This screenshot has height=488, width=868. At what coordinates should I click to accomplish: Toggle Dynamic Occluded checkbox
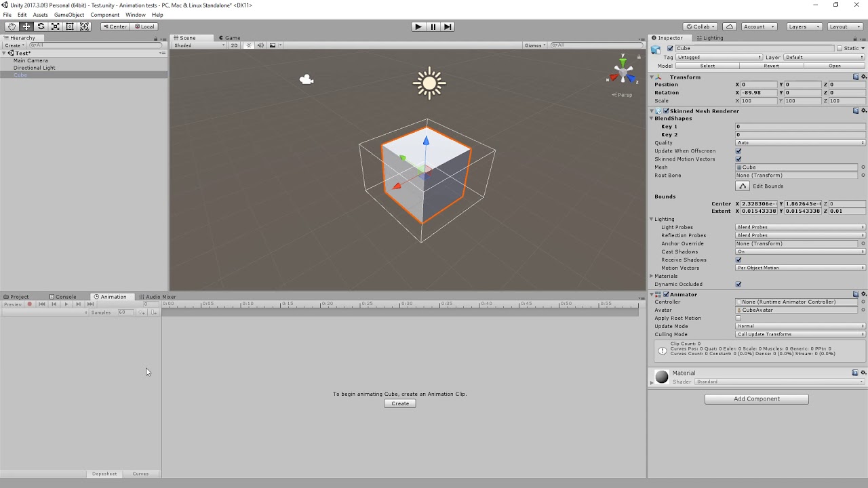coord(738,284)
